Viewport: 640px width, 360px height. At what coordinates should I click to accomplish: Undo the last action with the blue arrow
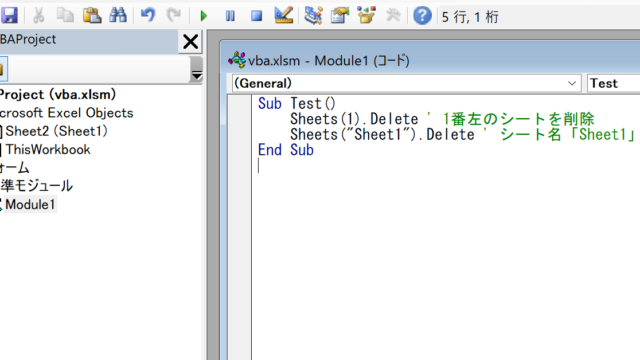pos(148,16)
